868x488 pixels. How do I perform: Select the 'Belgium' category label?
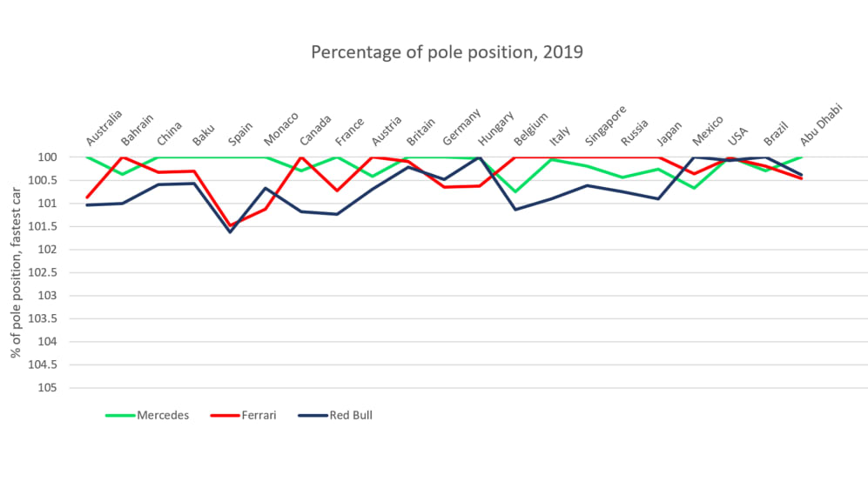(531, 130)
